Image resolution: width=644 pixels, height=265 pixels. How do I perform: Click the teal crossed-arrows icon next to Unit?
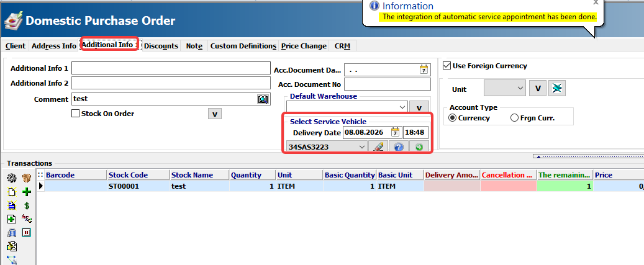pyautogui.click(x=557, y=88)
